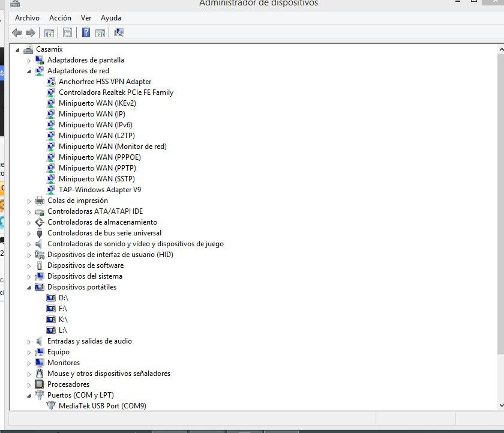The image size is (504, 433).
Task: Click the Controladoras ATA/ATAPI IDE icon
Action: pyautogui.click(x=39, y=211)
